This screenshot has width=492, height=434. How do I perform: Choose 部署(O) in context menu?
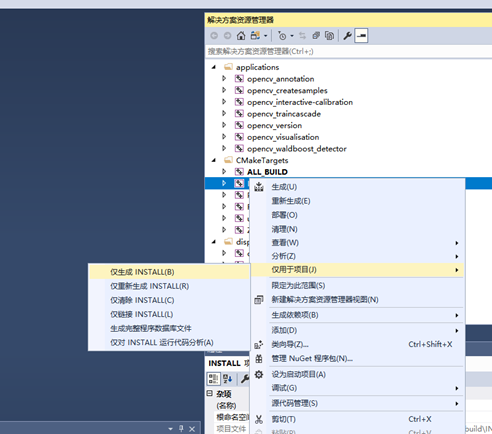tap(357, 215)
